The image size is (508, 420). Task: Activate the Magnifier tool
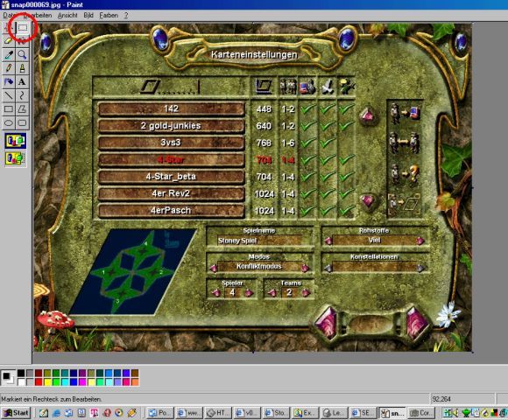[x=22, y=54]
